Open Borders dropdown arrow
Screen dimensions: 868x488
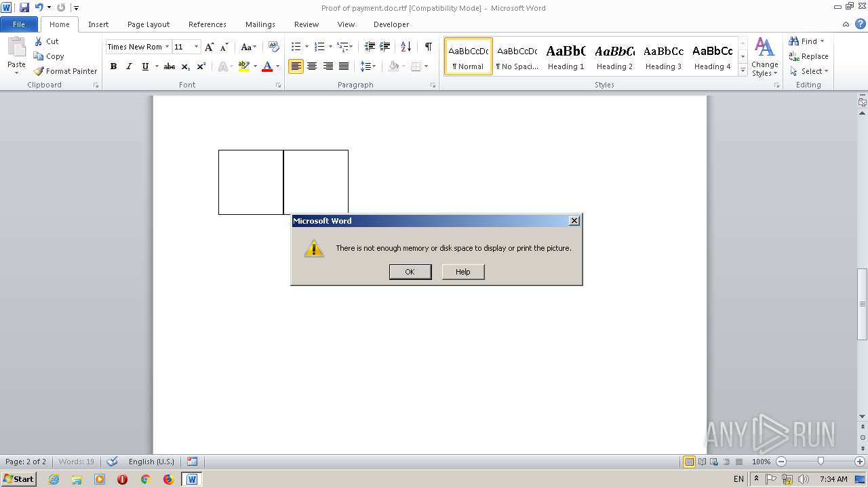click(426, 66)
